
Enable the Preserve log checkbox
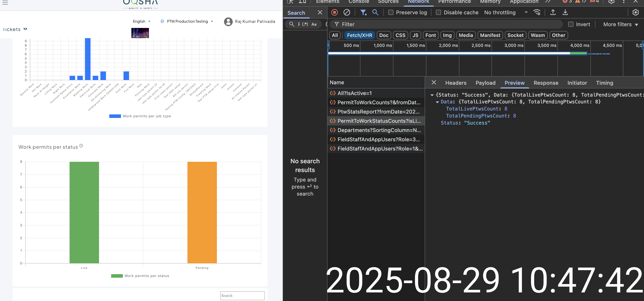coord(391,12)
